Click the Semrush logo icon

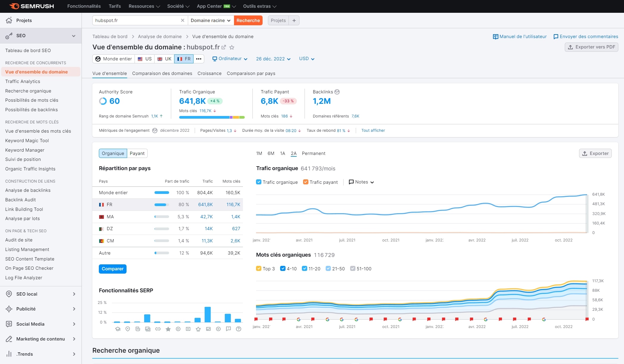[x=14, y=6]
